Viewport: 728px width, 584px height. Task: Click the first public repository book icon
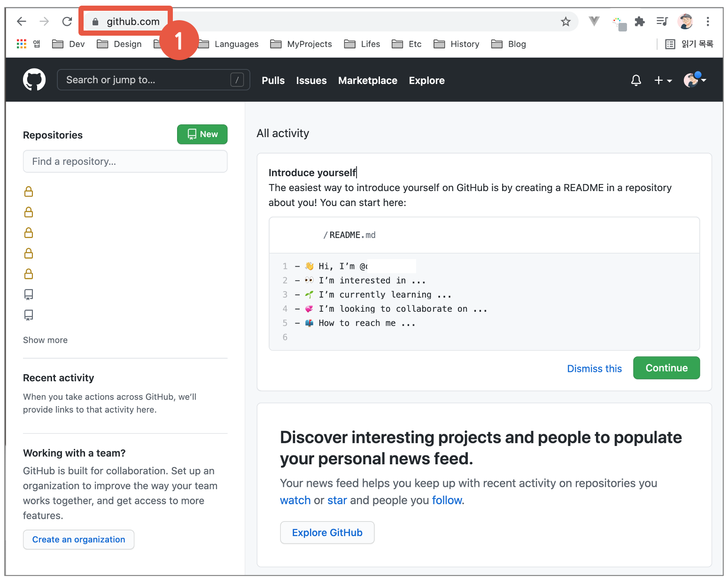29,294
